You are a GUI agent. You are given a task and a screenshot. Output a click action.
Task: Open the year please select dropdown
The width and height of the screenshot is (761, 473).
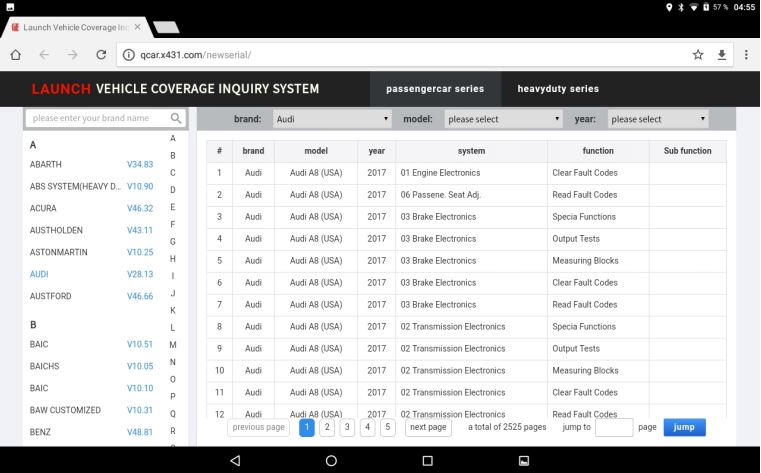click(658, 119)
